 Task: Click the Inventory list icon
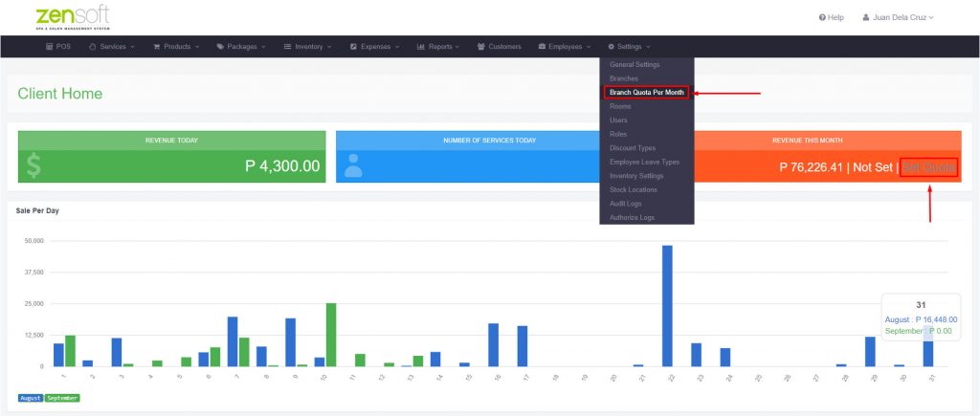click(287, 47)
